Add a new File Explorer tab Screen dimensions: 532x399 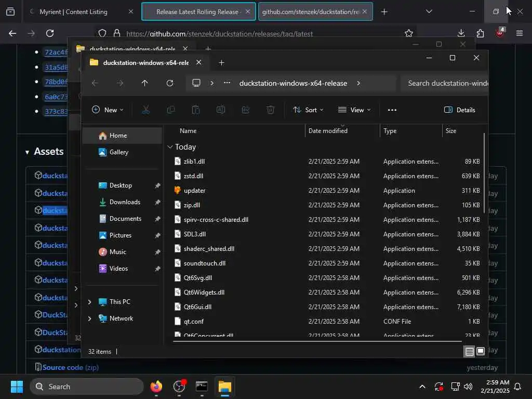click(221, 63)
